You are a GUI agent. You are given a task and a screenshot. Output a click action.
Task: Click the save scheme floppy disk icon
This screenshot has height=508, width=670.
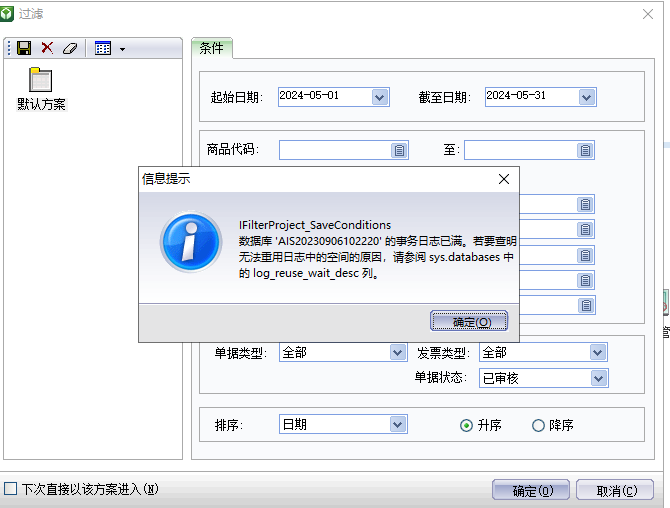coord(25,48)
